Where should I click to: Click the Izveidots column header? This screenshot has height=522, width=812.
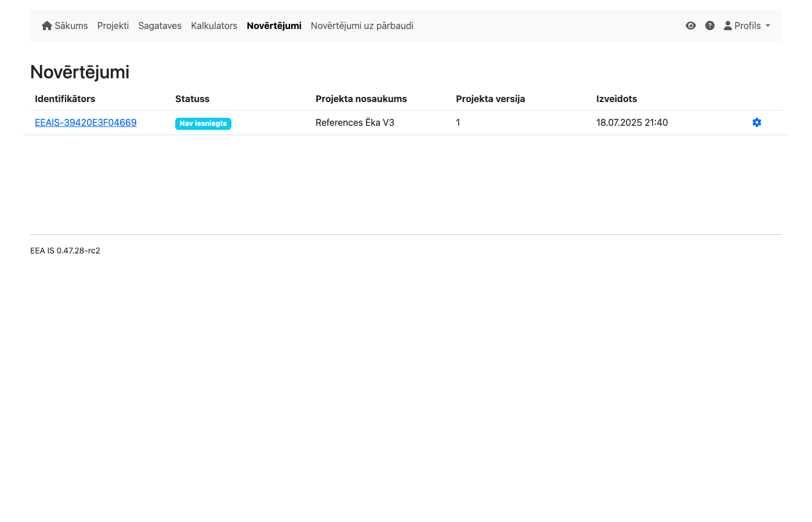coord(617,99)
